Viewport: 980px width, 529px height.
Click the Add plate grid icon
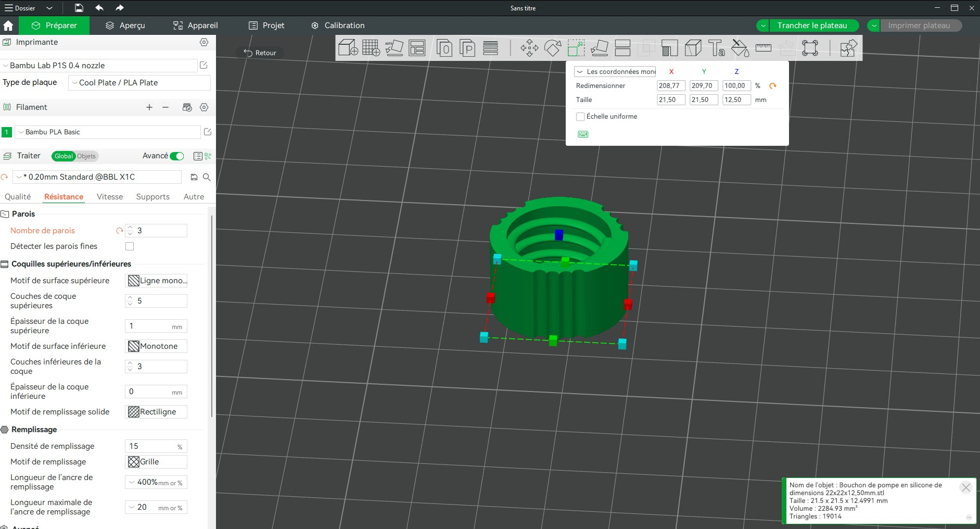[371, 48]
